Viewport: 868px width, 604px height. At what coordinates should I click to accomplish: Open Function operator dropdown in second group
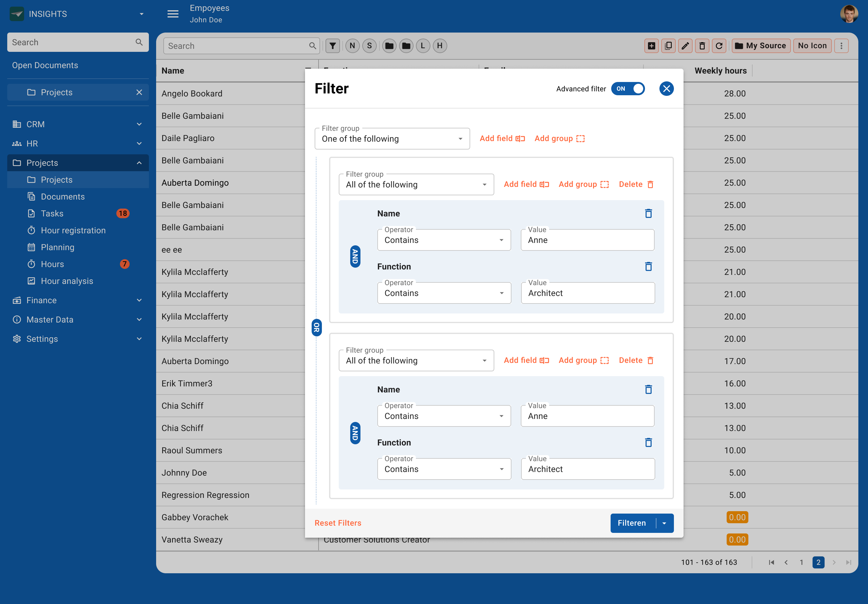(444, 469)
